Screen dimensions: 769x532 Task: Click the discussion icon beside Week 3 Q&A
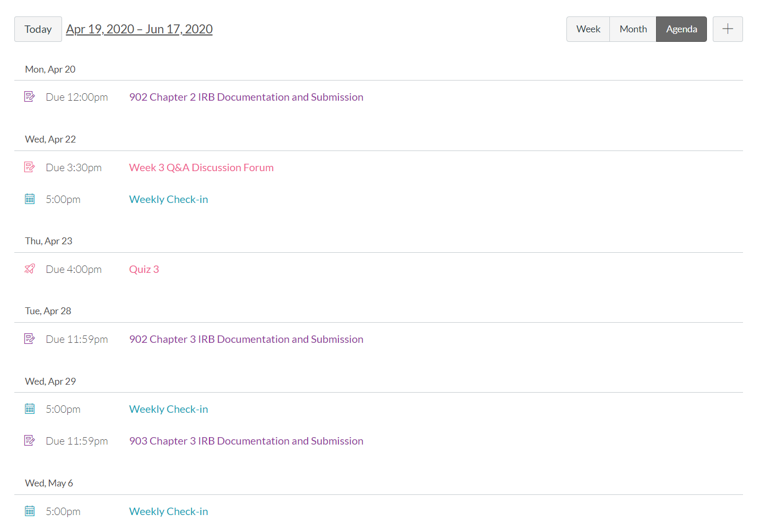click(x=30, y=167)
